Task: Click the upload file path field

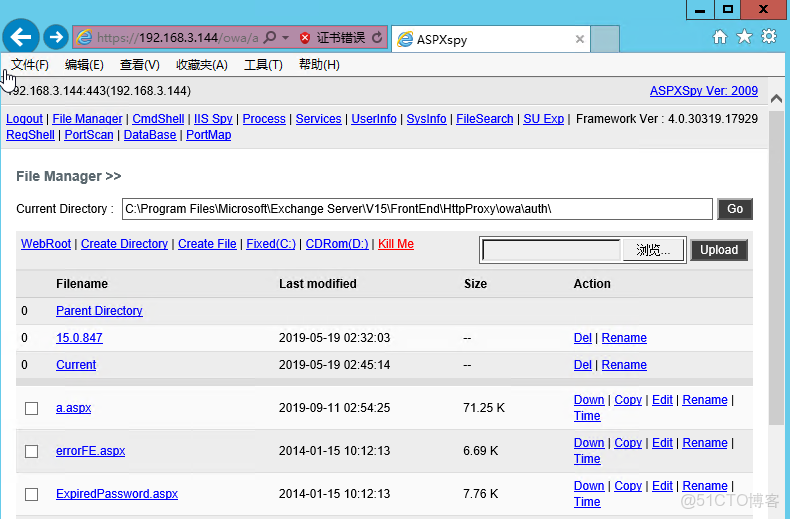Action: pos(551,250)
